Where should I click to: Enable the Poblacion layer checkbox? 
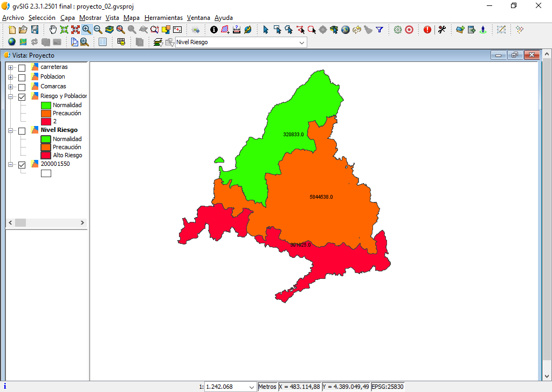[x=22, y=78]
